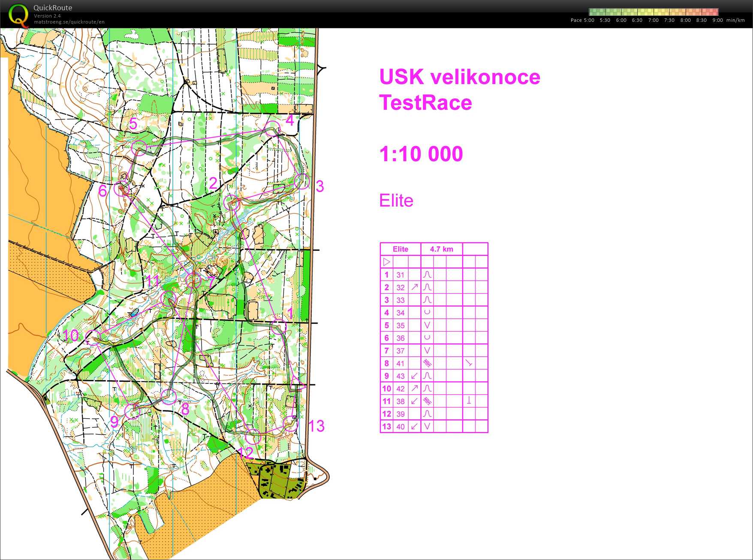Viewport: 753px width, 560px height.
Task: Click control circle 11 on the map
Action: 168,298
